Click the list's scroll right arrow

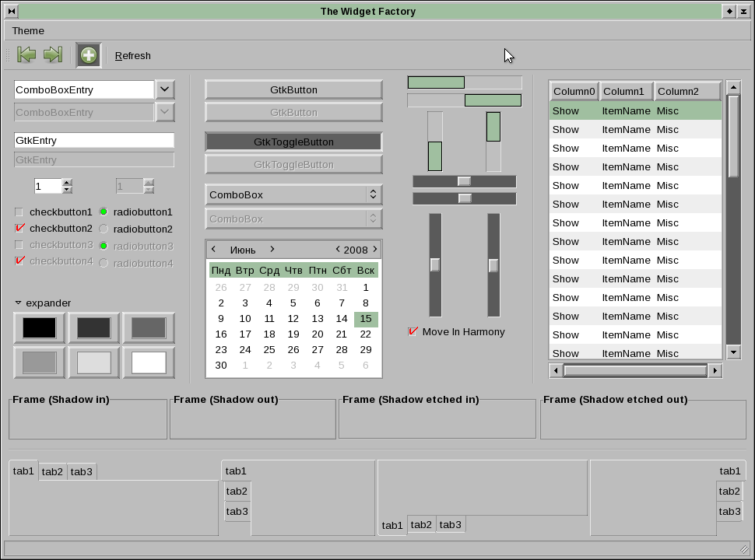tap(715, 370)
